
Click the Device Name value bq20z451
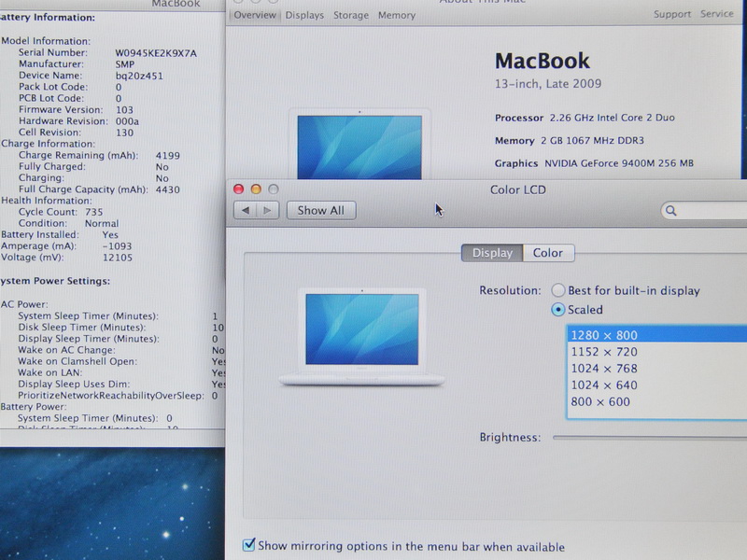click(139, 76)
